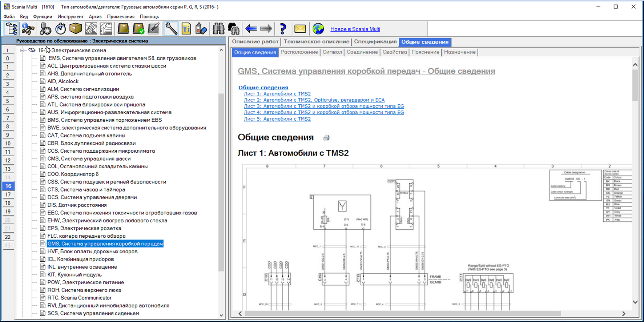Switch to the Спецификация tab

tap(375, 42)
